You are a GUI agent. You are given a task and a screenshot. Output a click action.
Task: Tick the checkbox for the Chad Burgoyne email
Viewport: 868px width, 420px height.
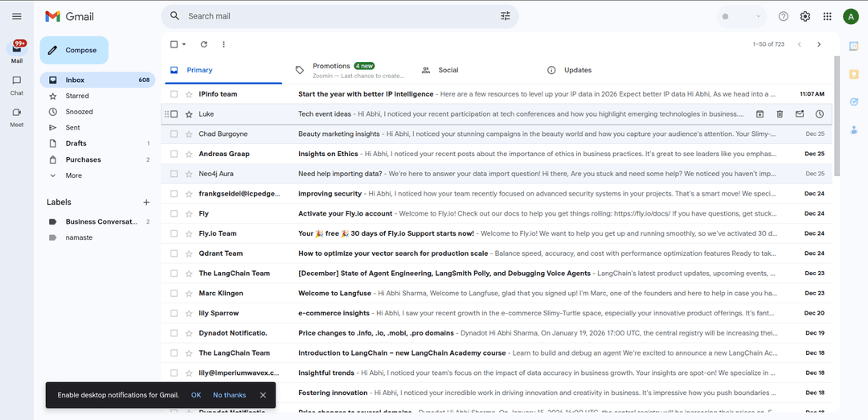[174, 134]
